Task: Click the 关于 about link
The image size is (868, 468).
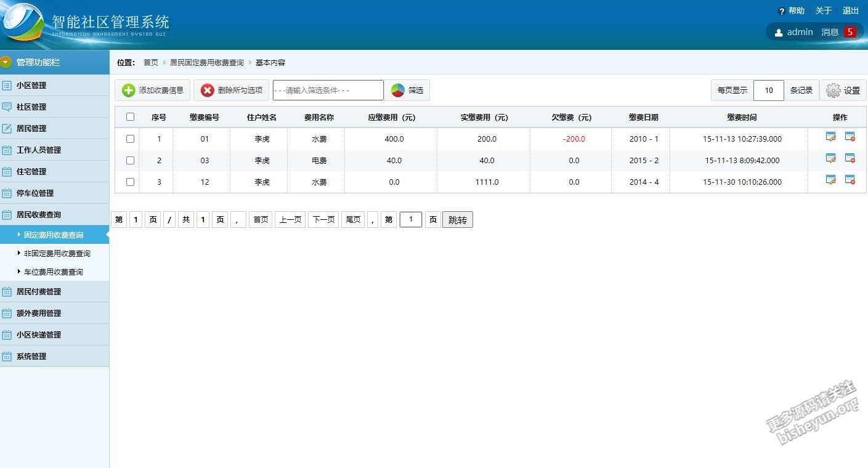Action: pos(824,10)
